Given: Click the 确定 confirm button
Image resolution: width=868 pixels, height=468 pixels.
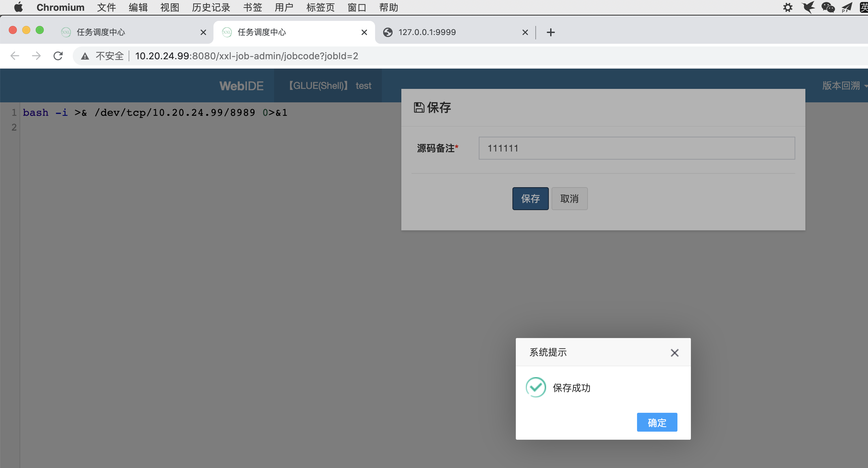Looking at the screenshot, I should (x=657, y=422).
